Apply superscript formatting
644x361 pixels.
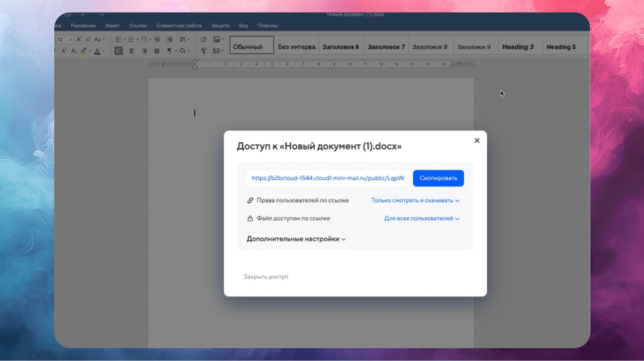click(64, 51)
